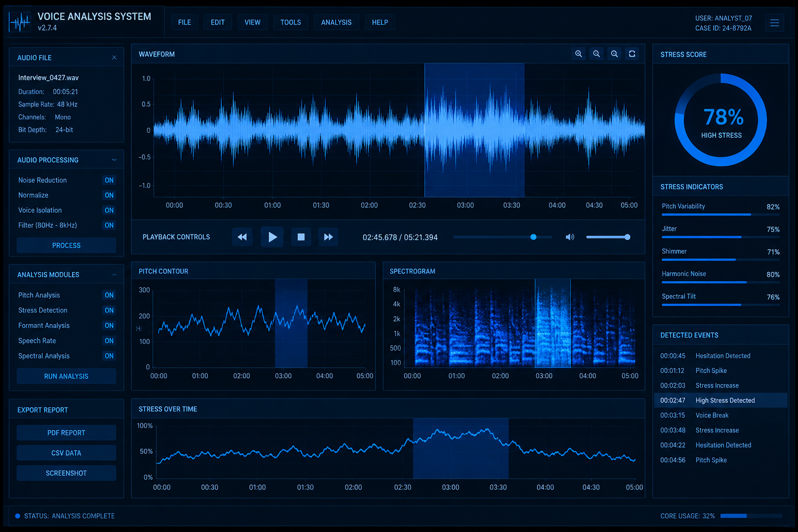Select the 00:00:45 Hesitation Detected event
The height and width of the screenshot is (532, 798).
click(x=721, y=356)
